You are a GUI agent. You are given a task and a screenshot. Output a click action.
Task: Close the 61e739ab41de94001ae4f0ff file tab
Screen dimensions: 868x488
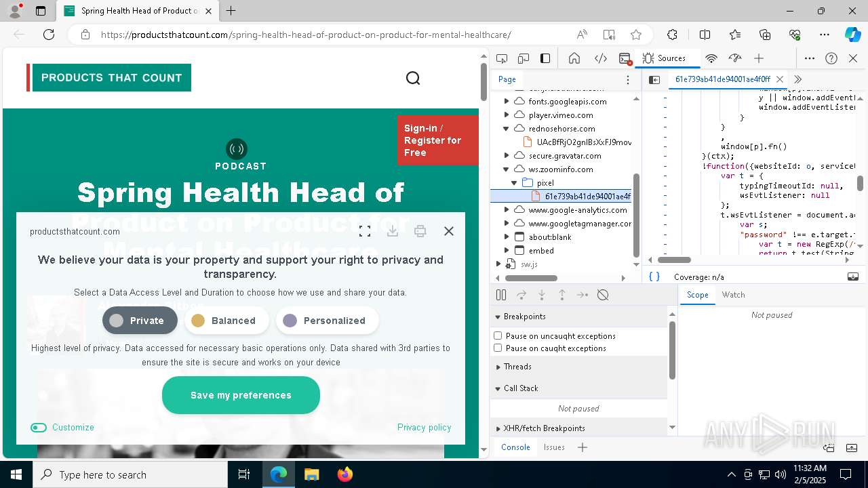point(780,79)
